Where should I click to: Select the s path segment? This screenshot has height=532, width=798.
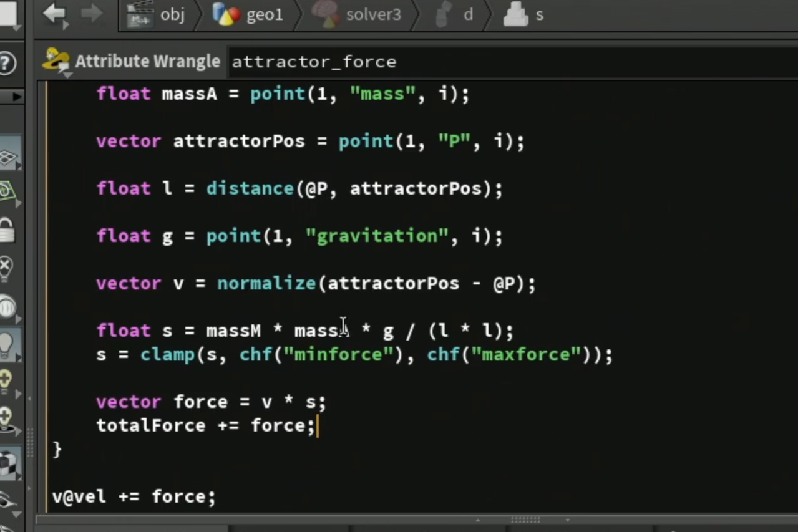tap(540, 15)
